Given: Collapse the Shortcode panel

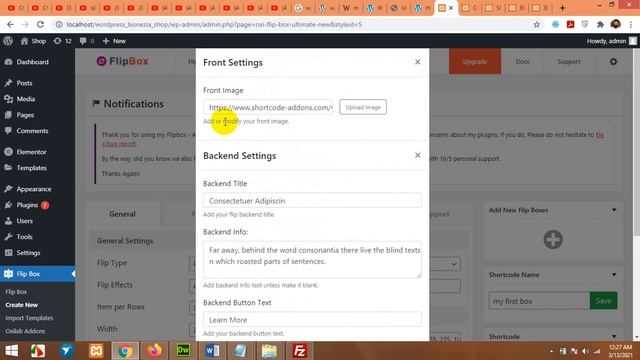Looking at the screenshot, I should (614, 336).
